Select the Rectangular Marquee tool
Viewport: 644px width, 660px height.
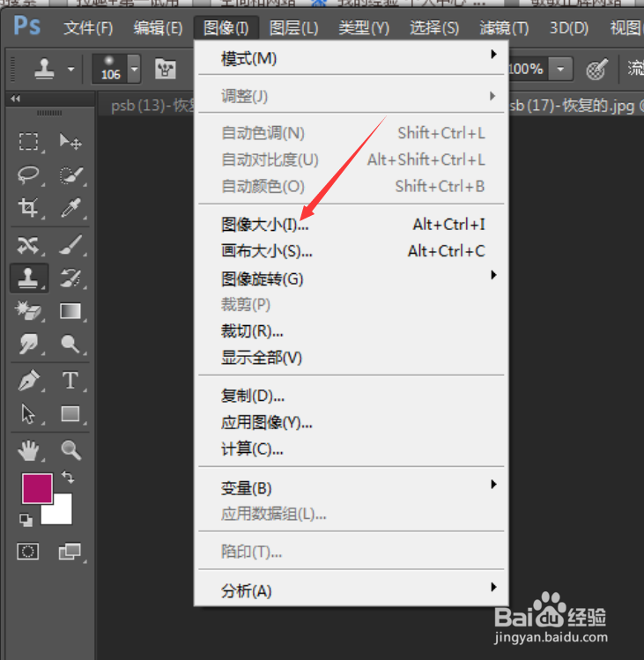tap(28, 141)
